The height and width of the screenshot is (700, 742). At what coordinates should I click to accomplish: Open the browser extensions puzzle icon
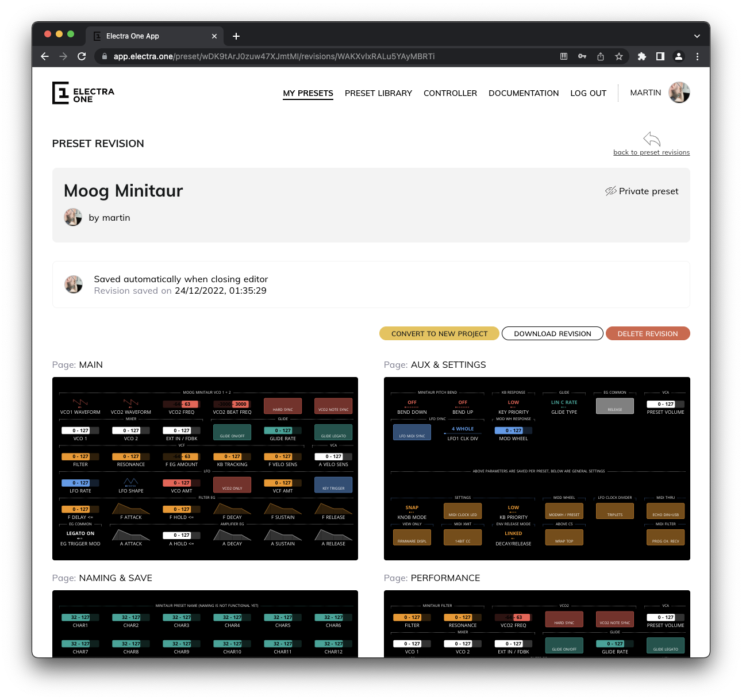642,56
